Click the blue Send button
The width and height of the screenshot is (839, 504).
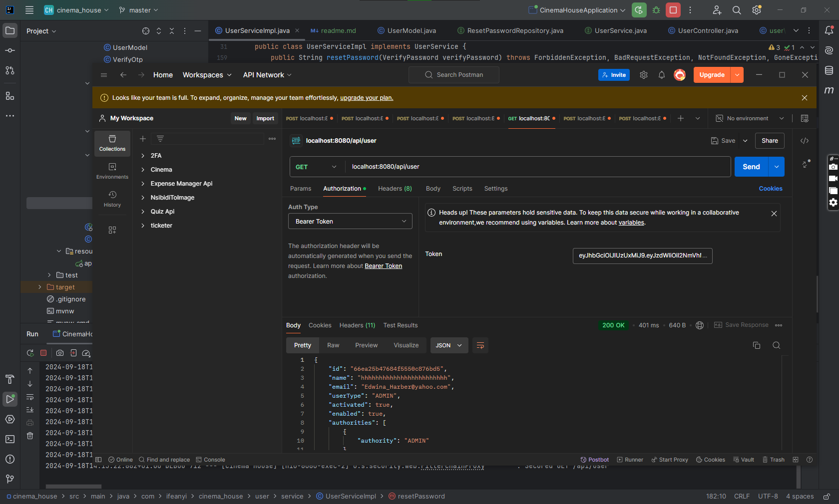(751, 167)
